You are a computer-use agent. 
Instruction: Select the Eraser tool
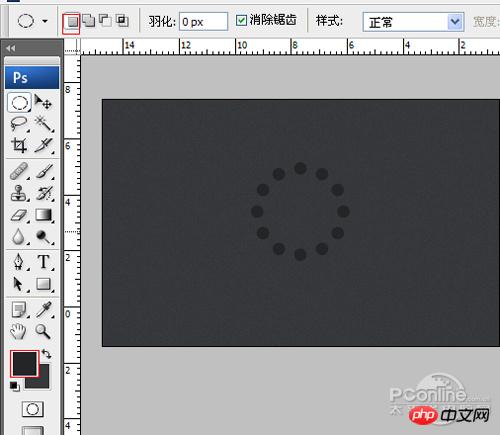click(x=19, y=215)
